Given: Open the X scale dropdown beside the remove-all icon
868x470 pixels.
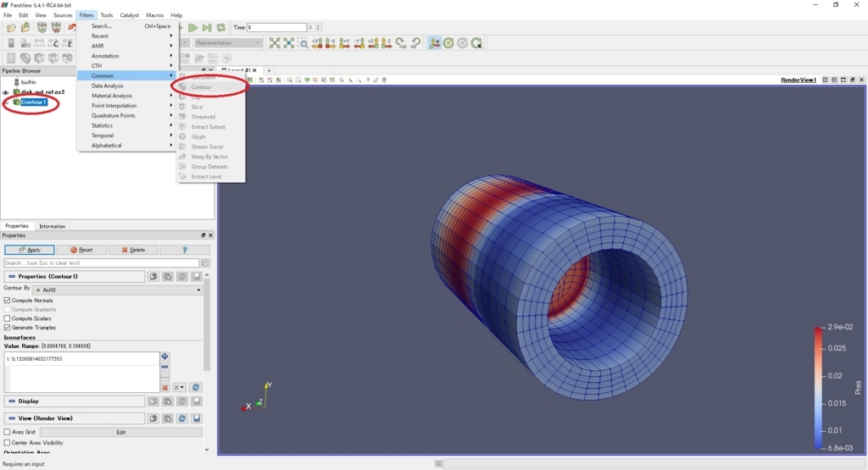Looking at the screenshot, I should point(180,388).
